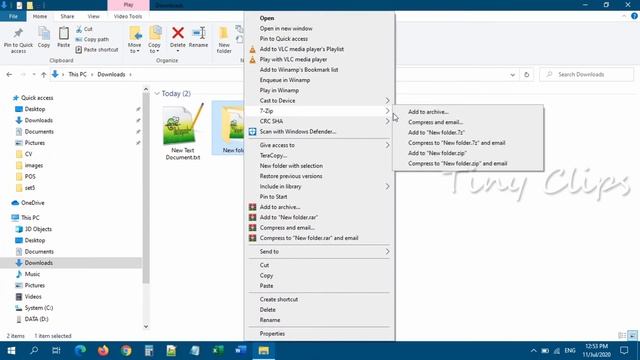Screen dimensions: 640x360
Task: Open Task View on taskbar
Action: point(56,351)
